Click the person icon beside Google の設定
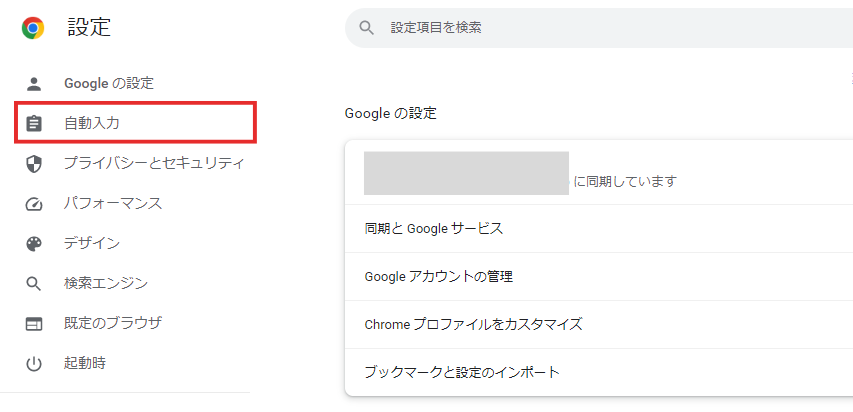Image resolution: width=853 pixels, height=412 pixels. pos(34,84)
